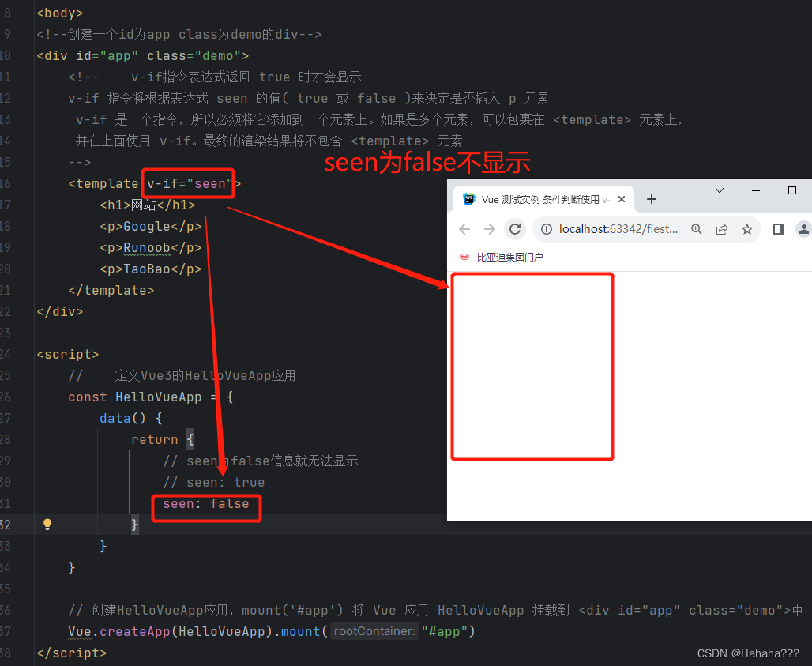Screen dimensions: 812x666
Task: Click the localhost:63342 address field
Action: pos(618,229)
